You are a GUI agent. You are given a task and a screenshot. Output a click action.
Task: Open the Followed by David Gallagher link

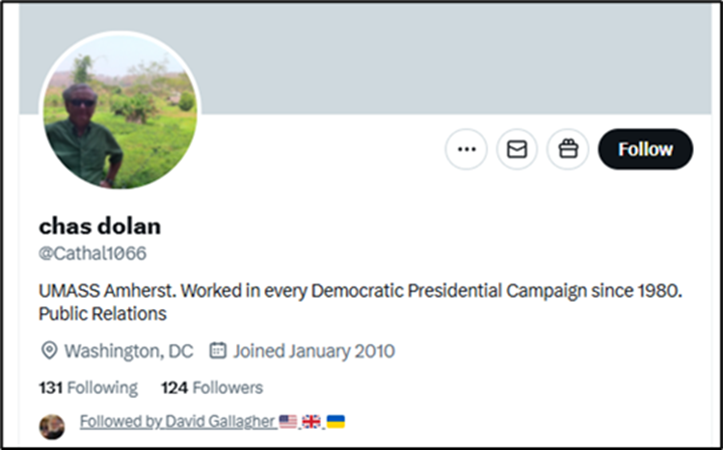click(x=176, y=422)
